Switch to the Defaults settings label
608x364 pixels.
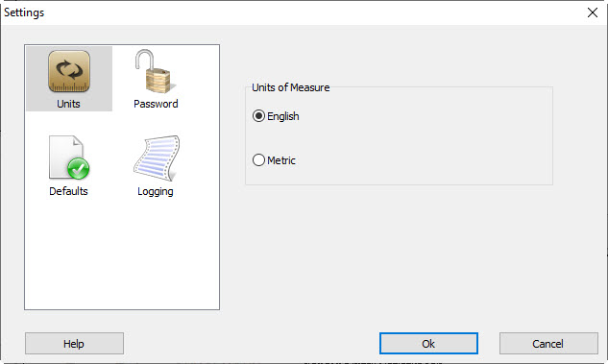coord(68,191)
